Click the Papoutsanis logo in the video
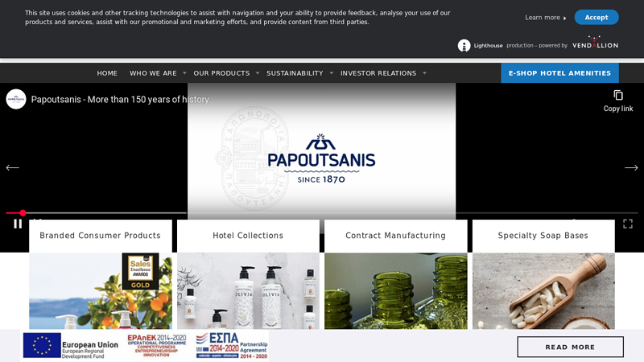 pyautogui.click(x=321, y=158)
